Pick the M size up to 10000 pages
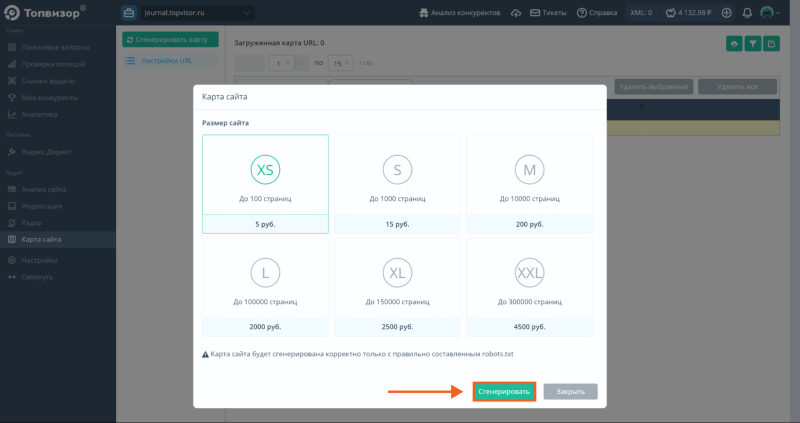Viewport: 800px width, 423px height. pyautogui.click(x=529, y=183)
